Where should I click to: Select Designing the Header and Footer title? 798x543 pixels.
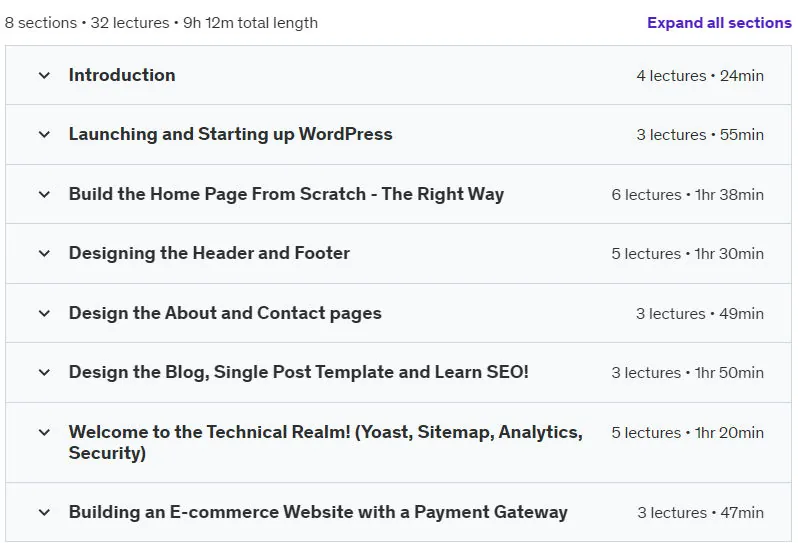tap(209, 253)
